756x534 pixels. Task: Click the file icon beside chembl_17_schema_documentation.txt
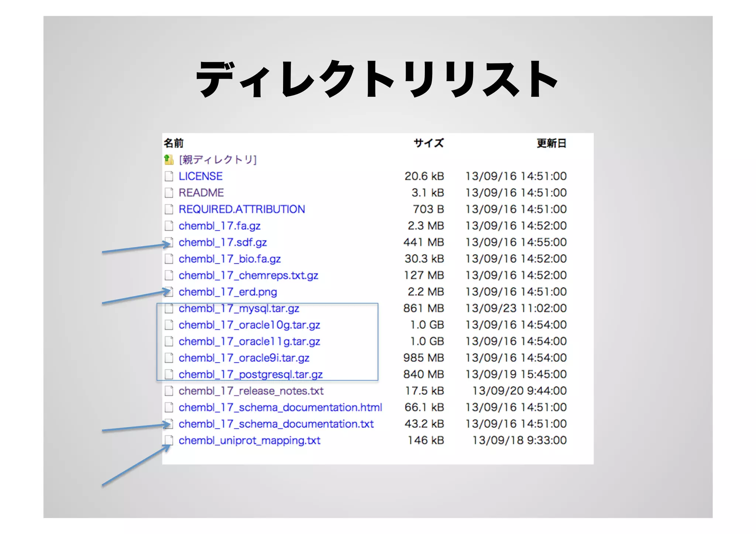[x=169, y=424]
